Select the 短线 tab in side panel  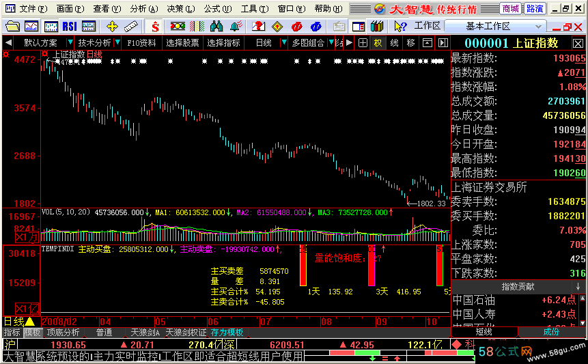tap(484, 332)
